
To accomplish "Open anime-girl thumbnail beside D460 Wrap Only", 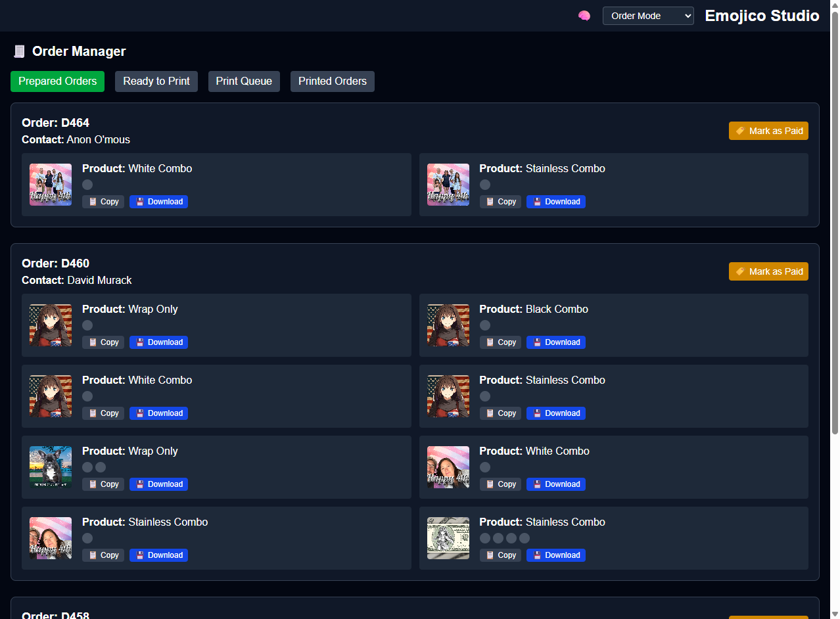I will pos(51,325).
